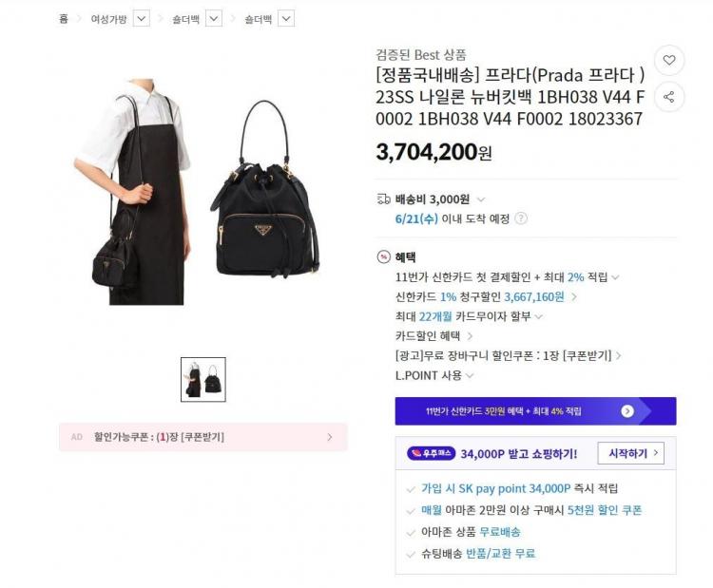The height and width of the screenshot is (588, 713).
Task: Click the delivery truck icon
Action: [x=384, y=199]
